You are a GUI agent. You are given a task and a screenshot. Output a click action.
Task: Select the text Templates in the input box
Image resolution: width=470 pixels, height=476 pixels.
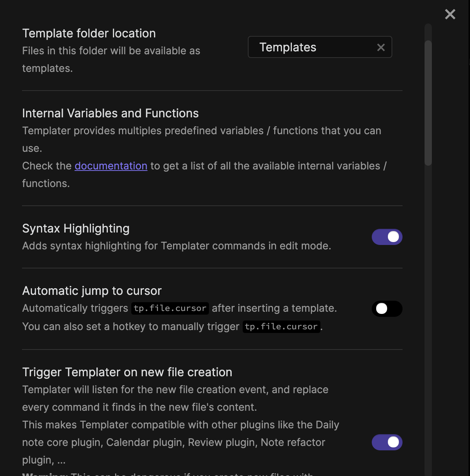(288, 47)
